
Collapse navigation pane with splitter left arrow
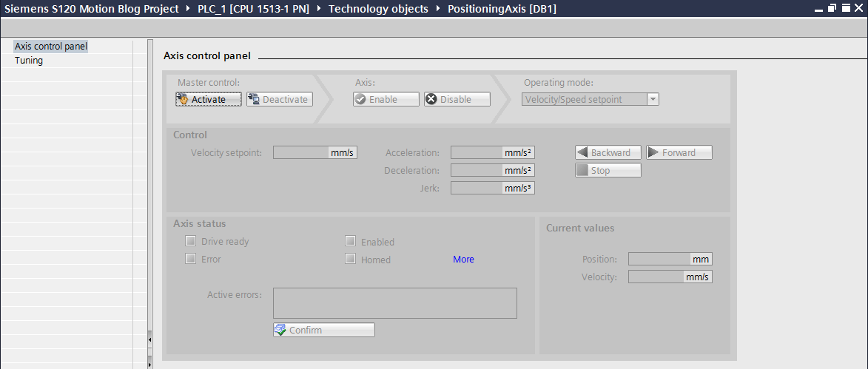click(150, 339)
